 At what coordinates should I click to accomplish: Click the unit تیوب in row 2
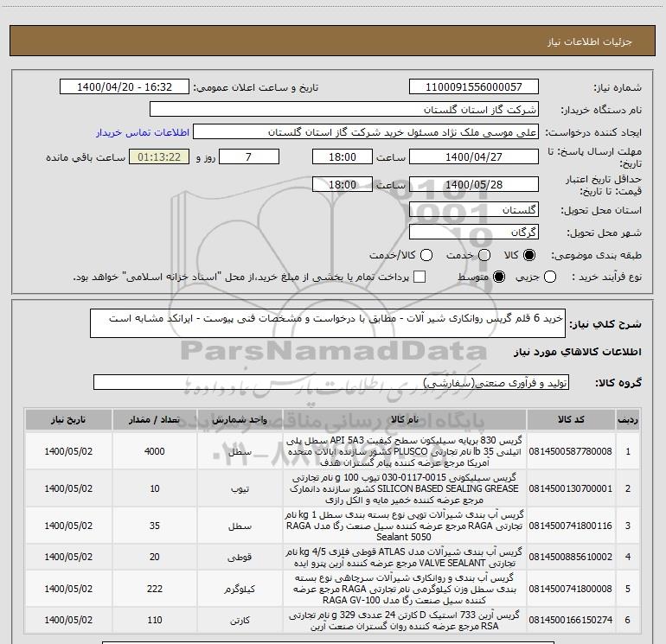coord(240,489)
